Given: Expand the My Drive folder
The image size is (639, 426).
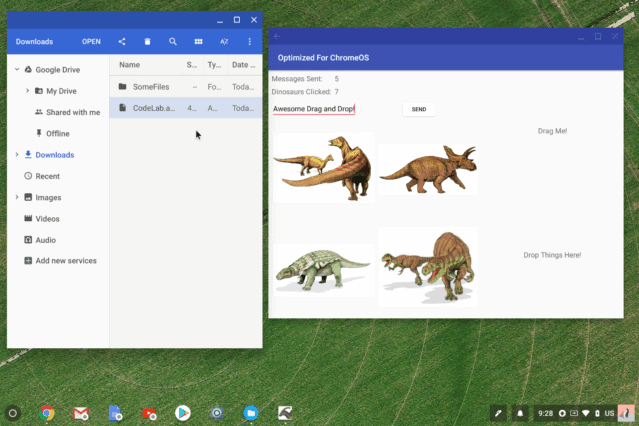Looking at the screenshot, I should [x=27, y=91].
